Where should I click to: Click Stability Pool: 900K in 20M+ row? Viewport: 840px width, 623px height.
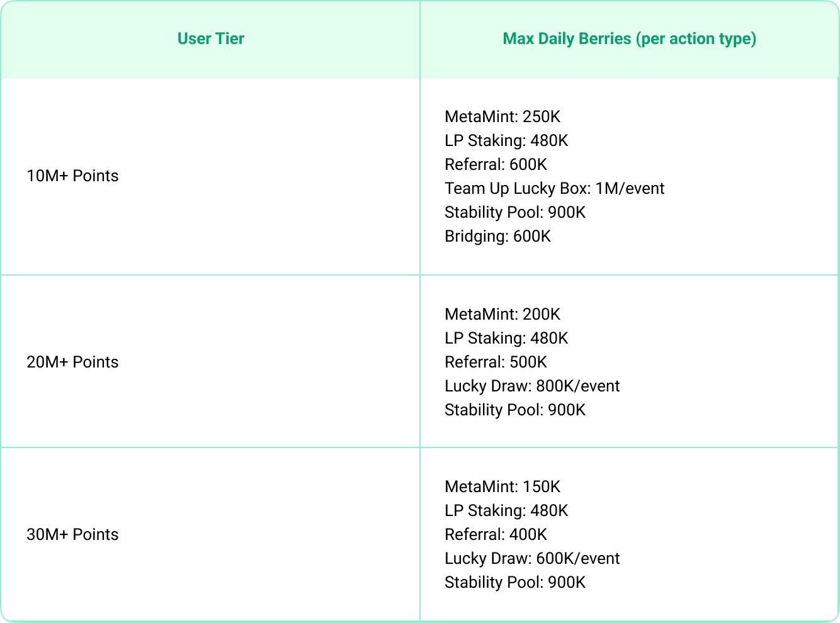pyautogui.click(x=515, y=410)
